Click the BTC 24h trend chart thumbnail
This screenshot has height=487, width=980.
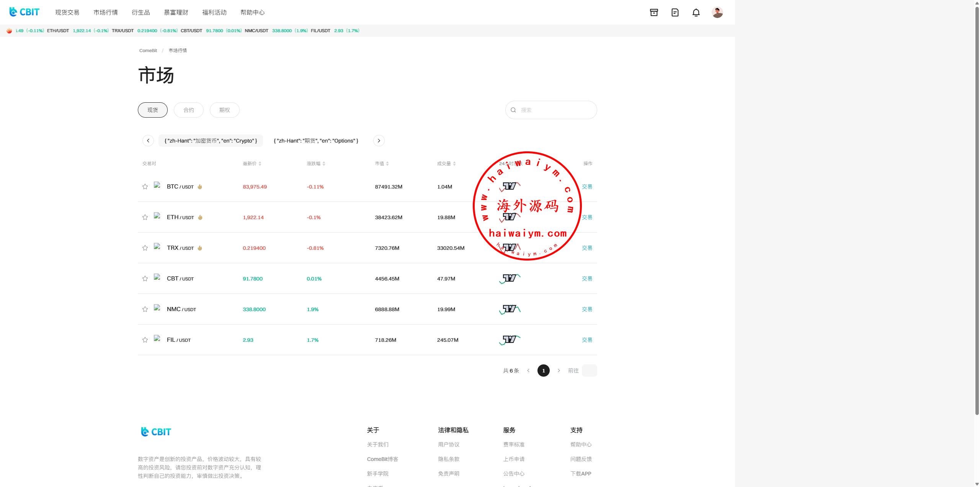(510, 187)
